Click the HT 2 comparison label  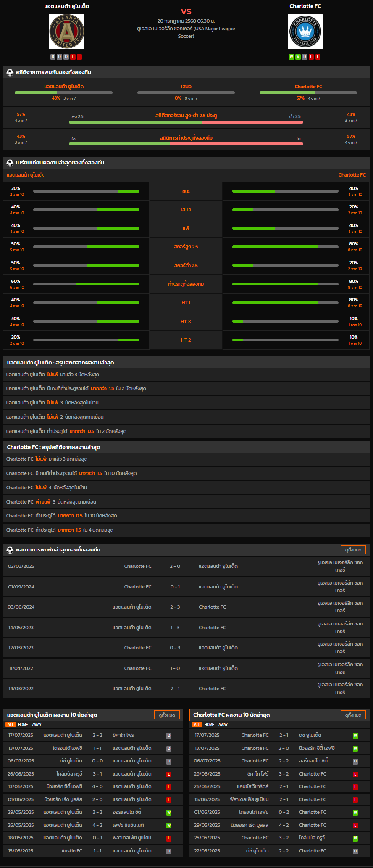186,340
